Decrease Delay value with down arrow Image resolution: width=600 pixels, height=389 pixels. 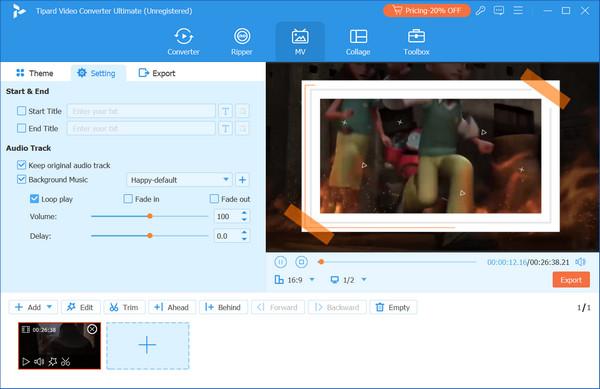[x=244, y=239]
